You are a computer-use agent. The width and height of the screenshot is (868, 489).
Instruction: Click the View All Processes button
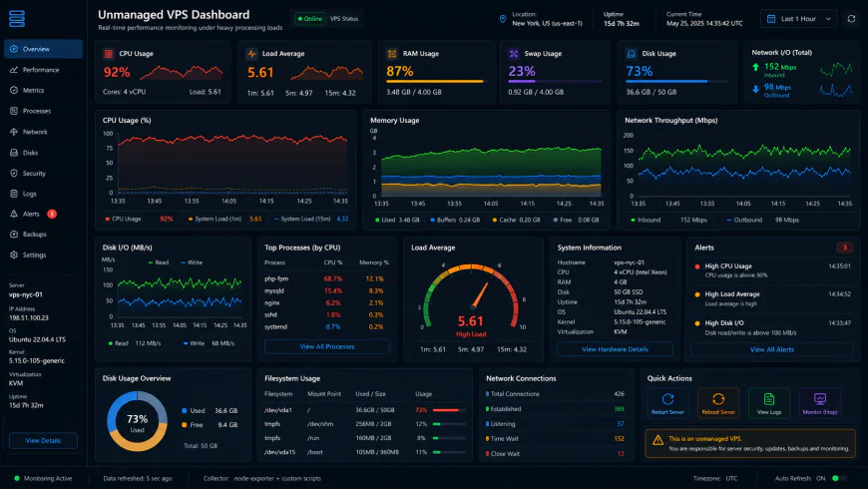coord(327,346)
